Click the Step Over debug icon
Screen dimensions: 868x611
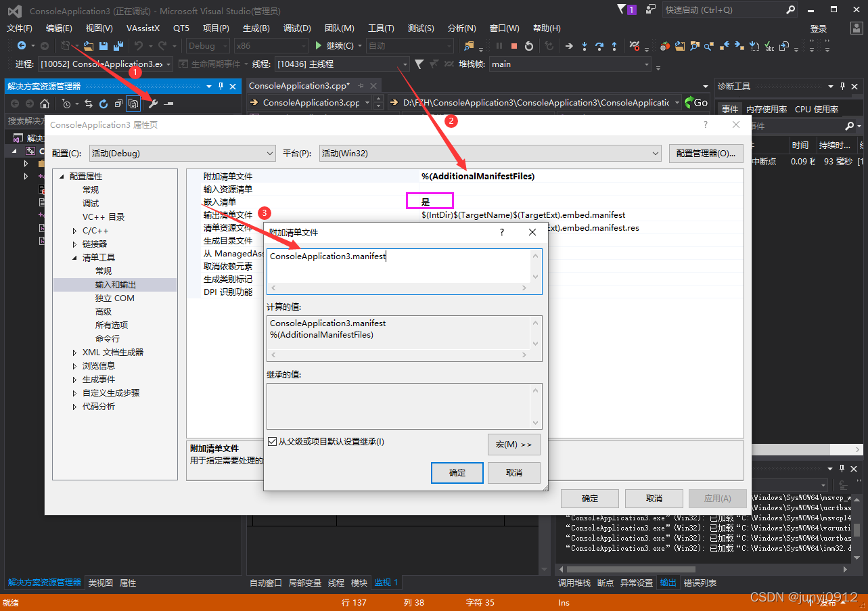tap(599, 46)
